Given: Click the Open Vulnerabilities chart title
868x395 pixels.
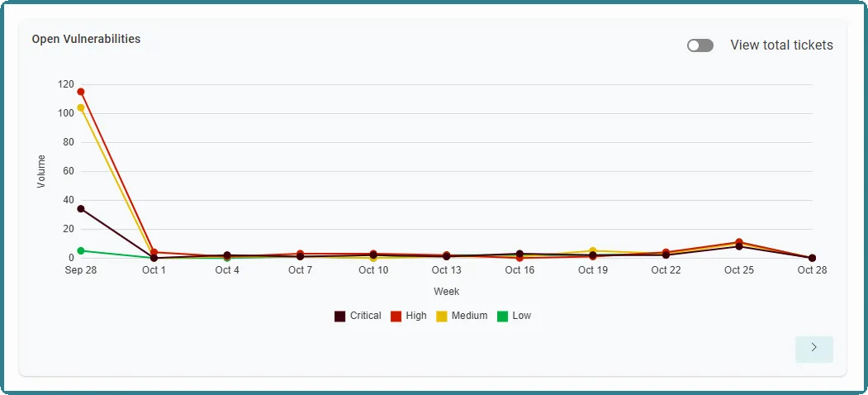Looking at the screenshot, I should pos(86,39).
